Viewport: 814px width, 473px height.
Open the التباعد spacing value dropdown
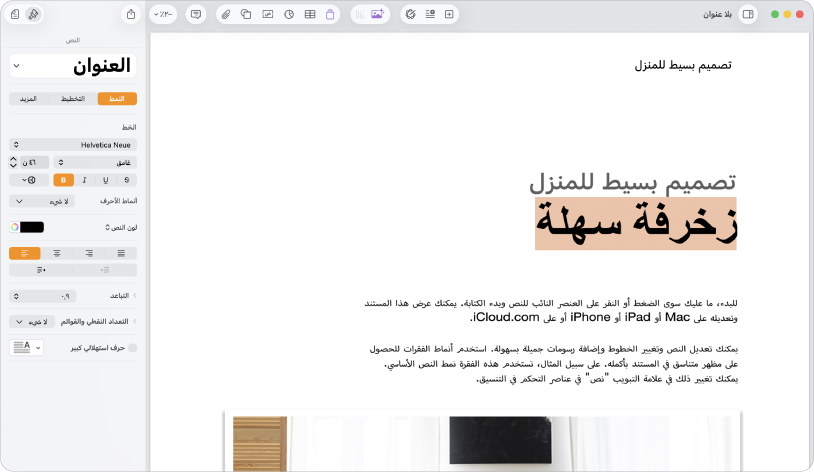(x=43, y=296)
